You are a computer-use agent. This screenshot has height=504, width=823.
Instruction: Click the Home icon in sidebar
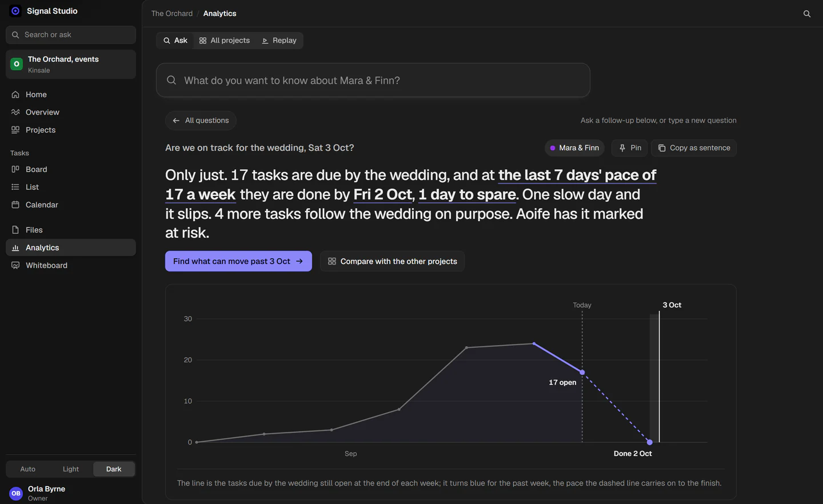tap(15, 94)
